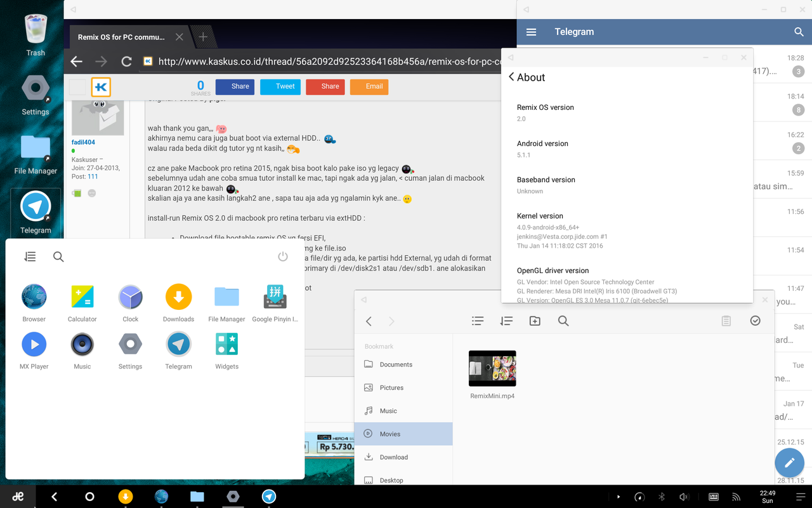Toggle Bluetooth in the system tray

point(661,497)
